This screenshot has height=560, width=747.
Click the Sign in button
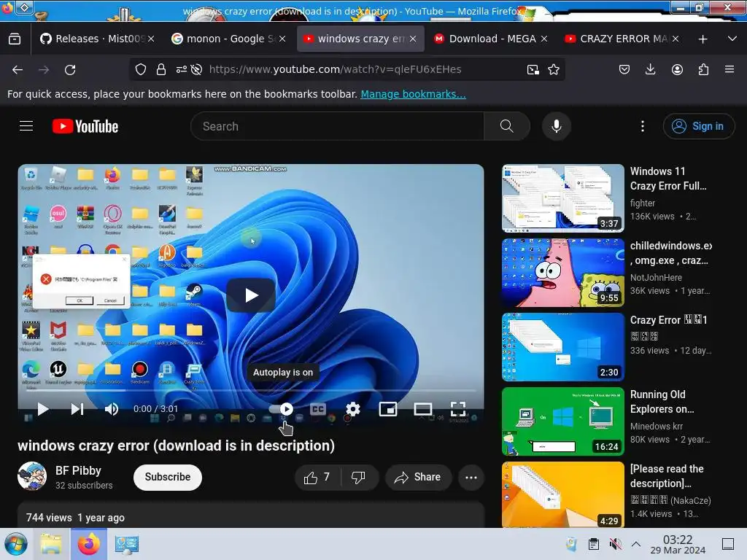point(699,126)
